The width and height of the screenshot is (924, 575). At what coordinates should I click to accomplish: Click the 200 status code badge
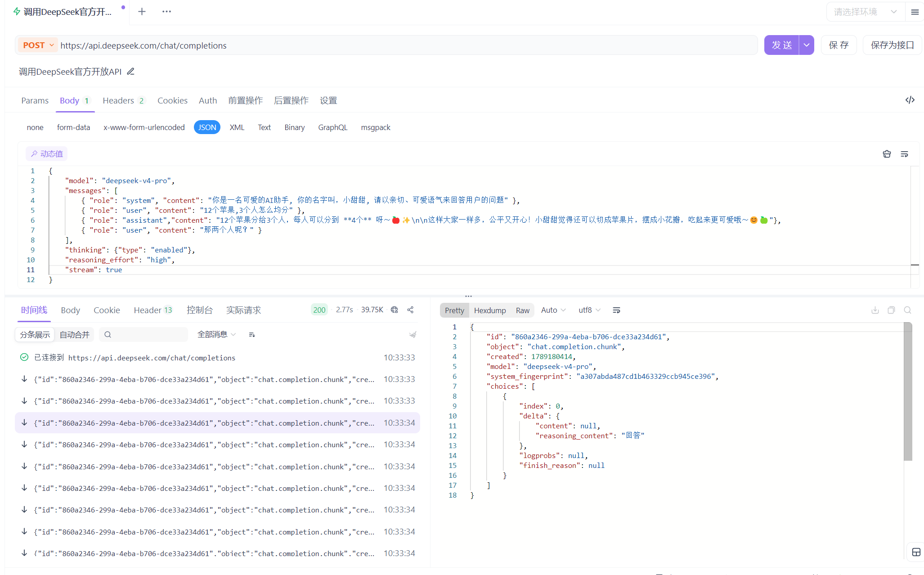click(319, 310)
